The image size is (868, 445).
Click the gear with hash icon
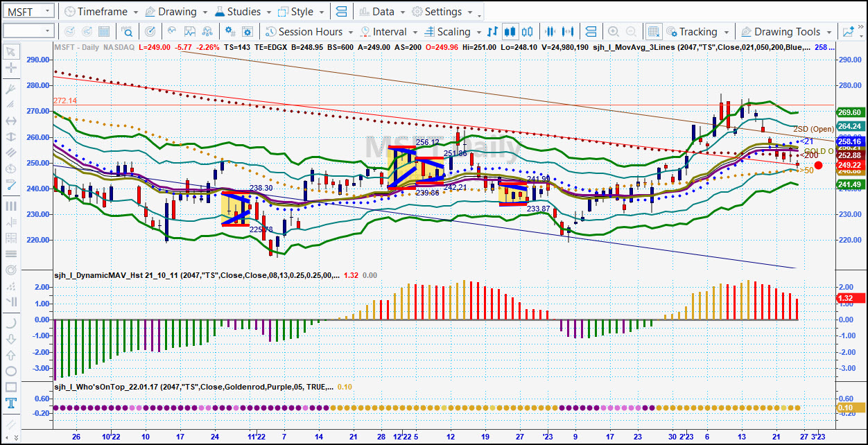pyautogui.click(x=230, y=32)
